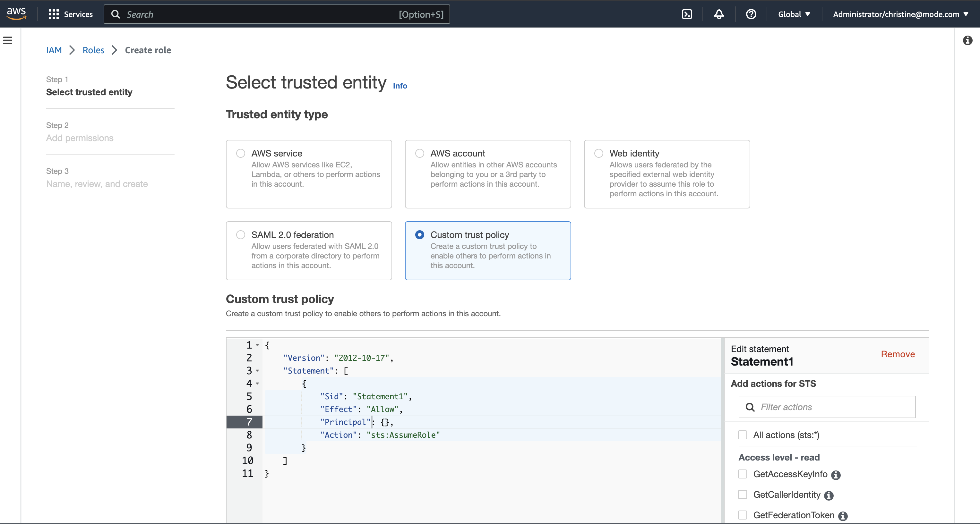This screenshot has width=980, height=524.
Task: Open the Administrator account dropdown
Action: (x=900, y=14)
